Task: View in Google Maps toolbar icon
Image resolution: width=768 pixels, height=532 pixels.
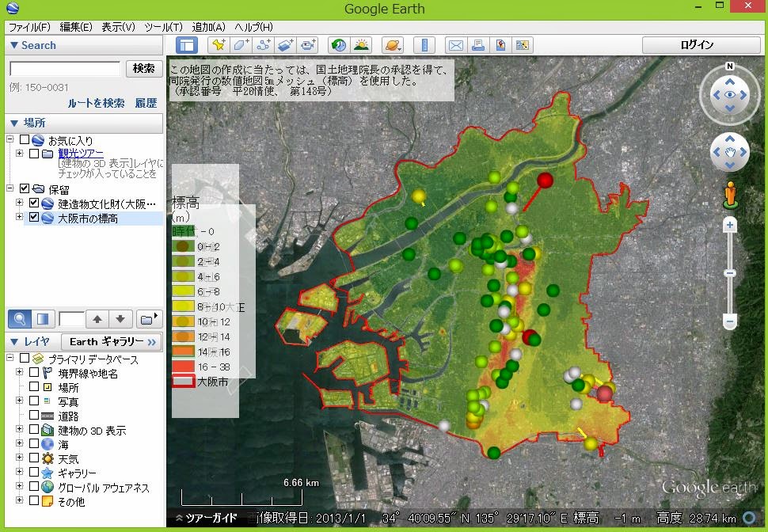Action: tap(522, 45)
